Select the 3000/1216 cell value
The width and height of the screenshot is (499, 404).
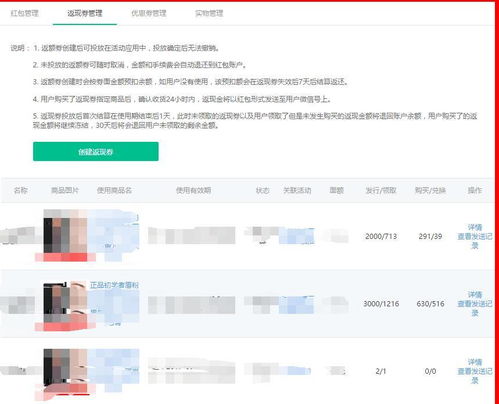pos(381,304)
